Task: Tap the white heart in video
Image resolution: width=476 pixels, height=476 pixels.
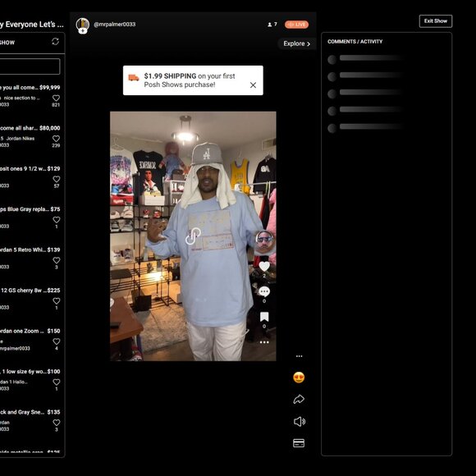Action: 264,267
